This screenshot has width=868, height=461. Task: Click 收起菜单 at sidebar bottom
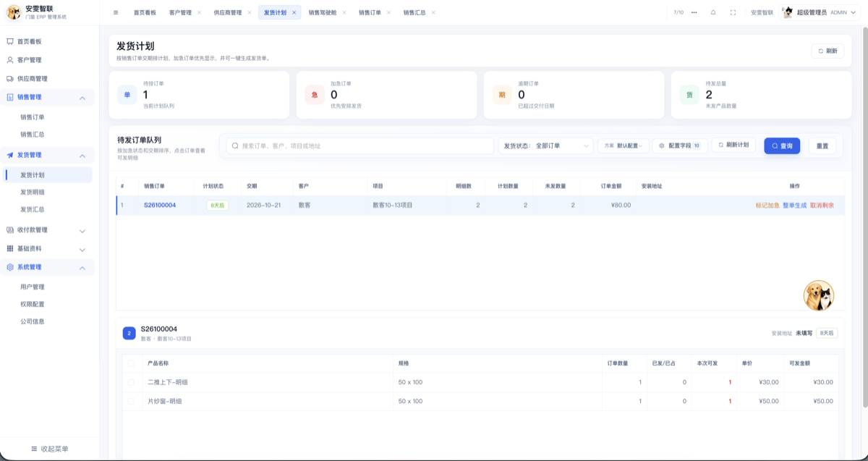[49, 449]
